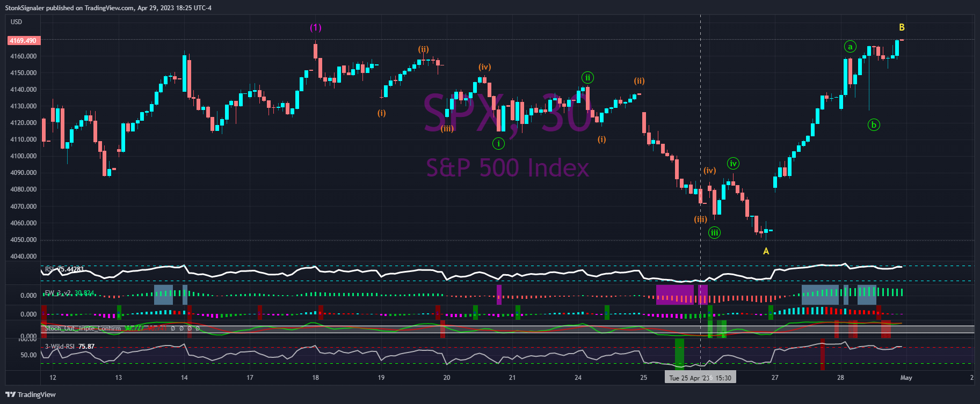Image resolution: width=980 pixels, height=404 pixels.
Task: Click date label 20 on time axis
Action: (x=447, y=378)
